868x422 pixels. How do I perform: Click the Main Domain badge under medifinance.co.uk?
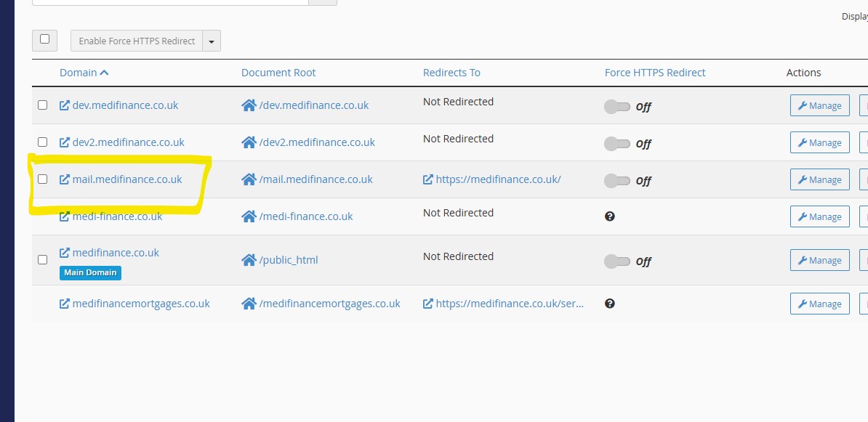pyautogui.click(x=90, y=272)
